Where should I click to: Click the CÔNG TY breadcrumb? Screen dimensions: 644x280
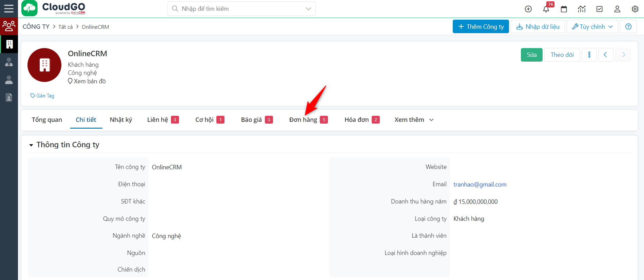36,27
